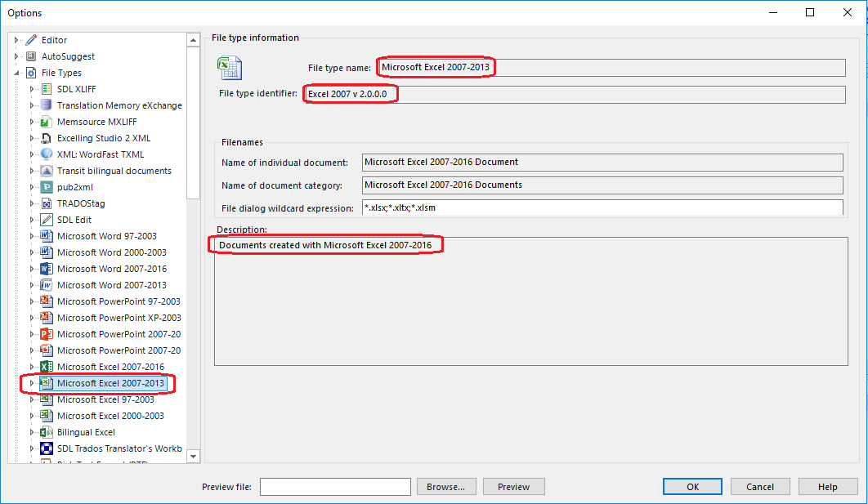Select Transit bilingual documents tree item

(114, 171)
